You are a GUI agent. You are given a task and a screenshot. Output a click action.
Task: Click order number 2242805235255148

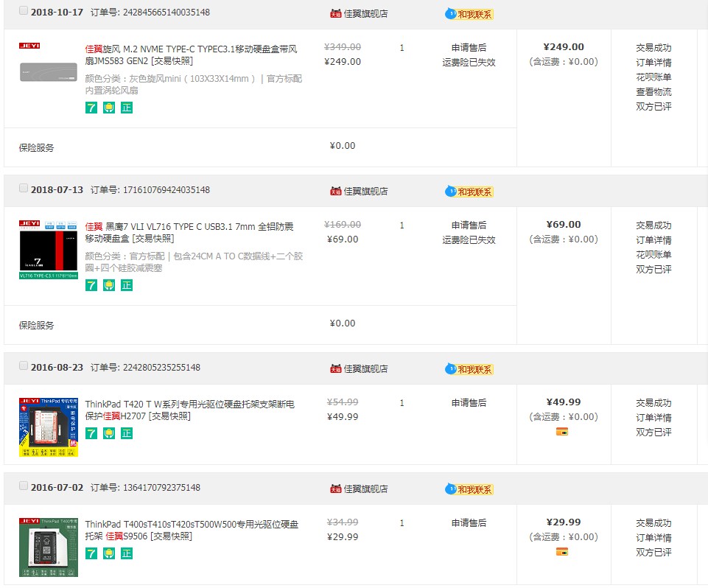(x=161, y=367)
